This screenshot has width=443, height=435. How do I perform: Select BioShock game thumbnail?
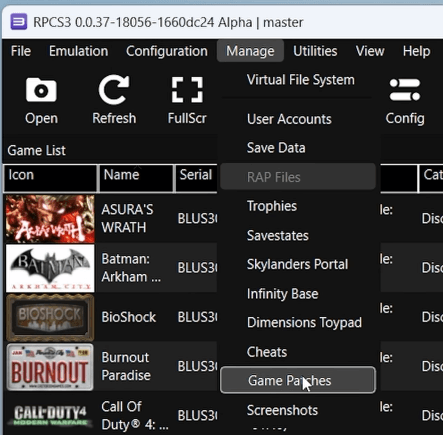pos(50,317)
